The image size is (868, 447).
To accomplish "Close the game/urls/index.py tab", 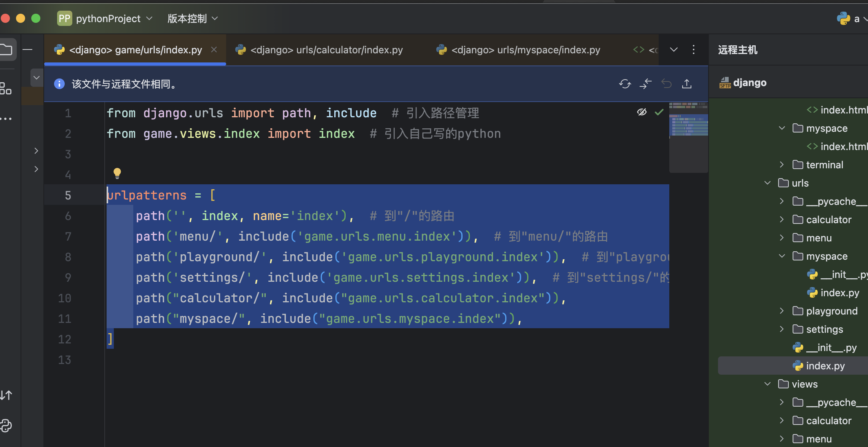I will [x=214, y=49].
